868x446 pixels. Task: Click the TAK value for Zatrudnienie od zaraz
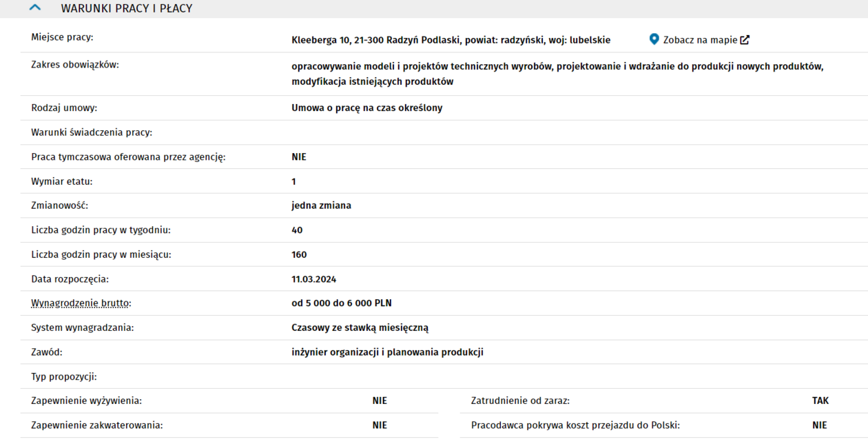click(820, 401)
